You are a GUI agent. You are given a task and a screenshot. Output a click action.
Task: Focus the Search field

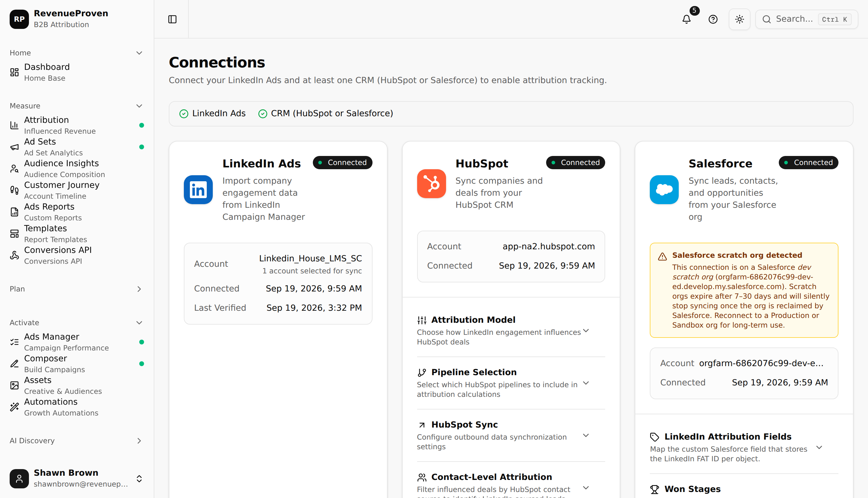click(x=807, y=19)
